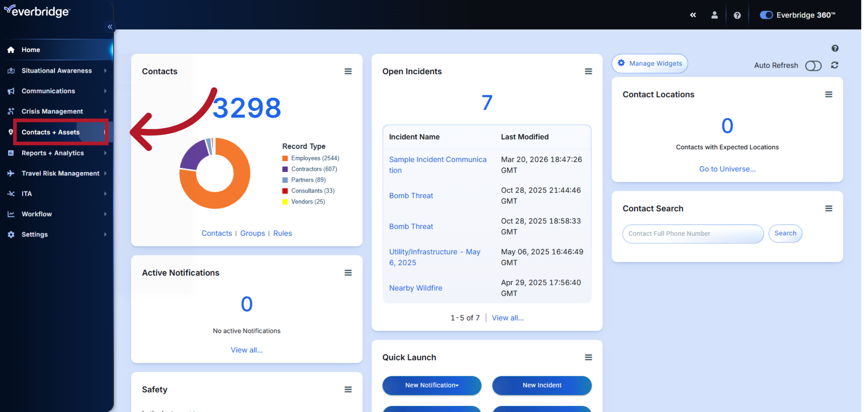Click the Contact Full Phone Number input field

(x=693, y=234)
